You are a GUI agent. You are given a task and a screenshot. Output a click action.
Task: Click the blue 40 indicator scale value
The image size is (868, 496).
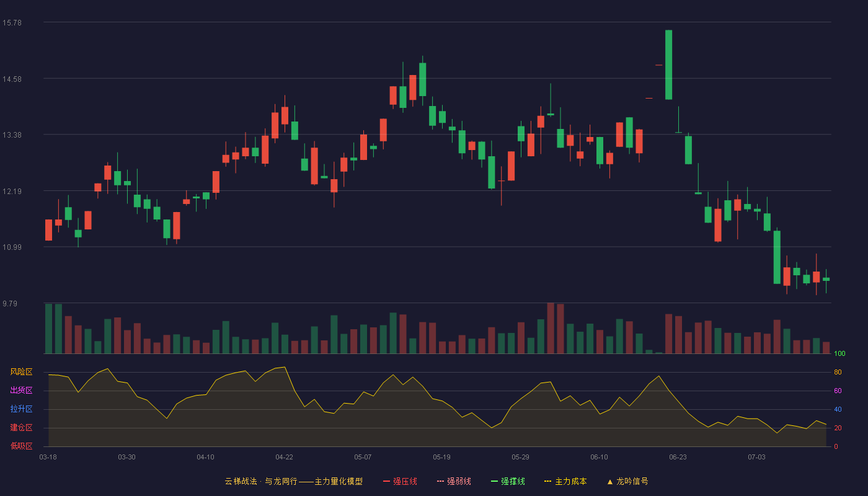tap(838, 410)
